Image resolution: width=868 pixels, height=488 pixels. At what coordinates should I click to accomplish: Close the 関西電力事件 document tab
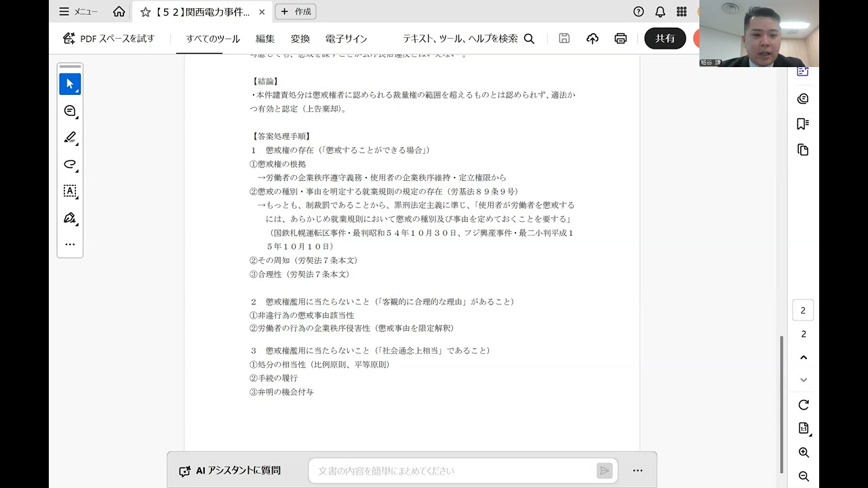pos(262,12)
